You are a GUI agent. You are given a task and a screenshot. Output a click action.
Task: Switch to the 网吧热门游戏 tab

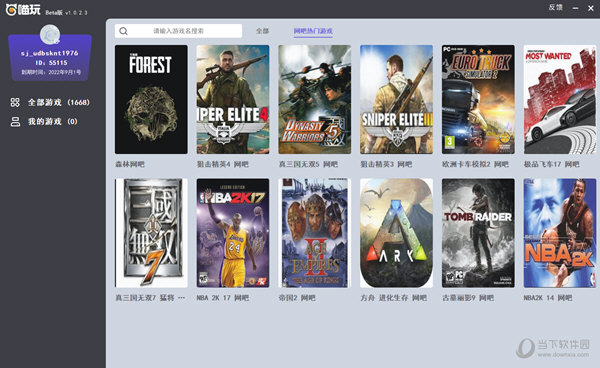pyautogui.click(x=313, y=31)
